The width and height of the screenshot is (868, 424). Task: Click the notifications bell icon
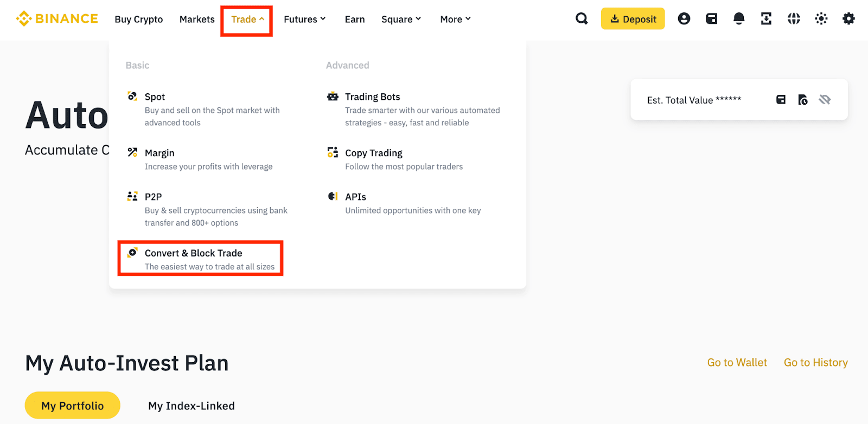(x=739, y=19)
